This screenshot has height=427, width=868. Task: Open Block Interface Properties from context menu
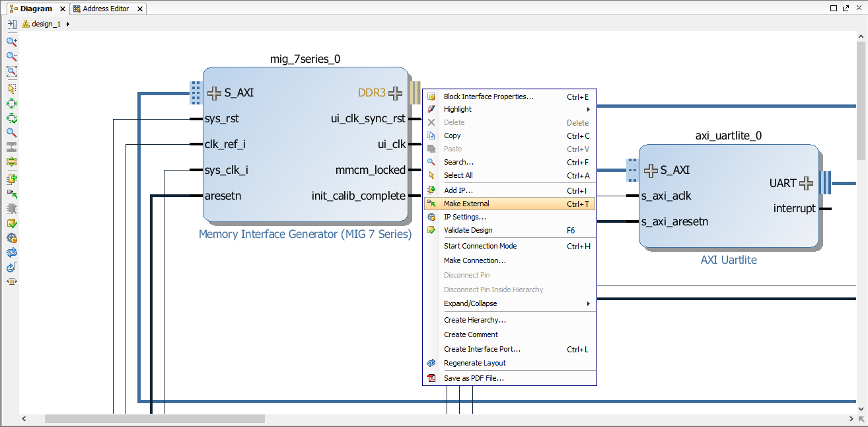tap(510, 97)
